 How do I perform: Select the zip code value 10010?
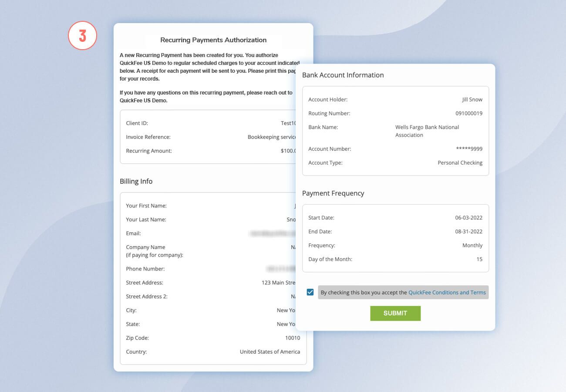click(293, 338)
